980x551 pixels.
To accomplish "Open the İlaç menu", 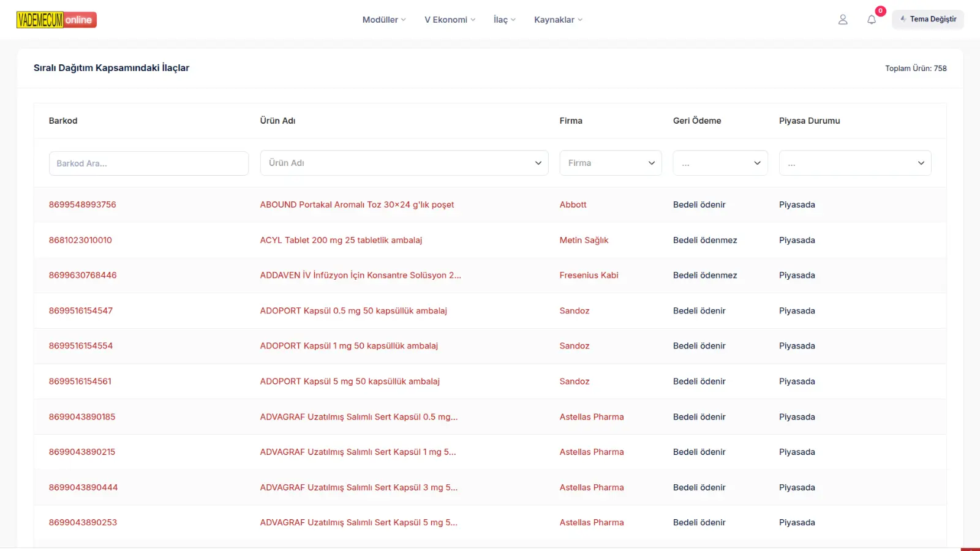I will click(505, 20).
